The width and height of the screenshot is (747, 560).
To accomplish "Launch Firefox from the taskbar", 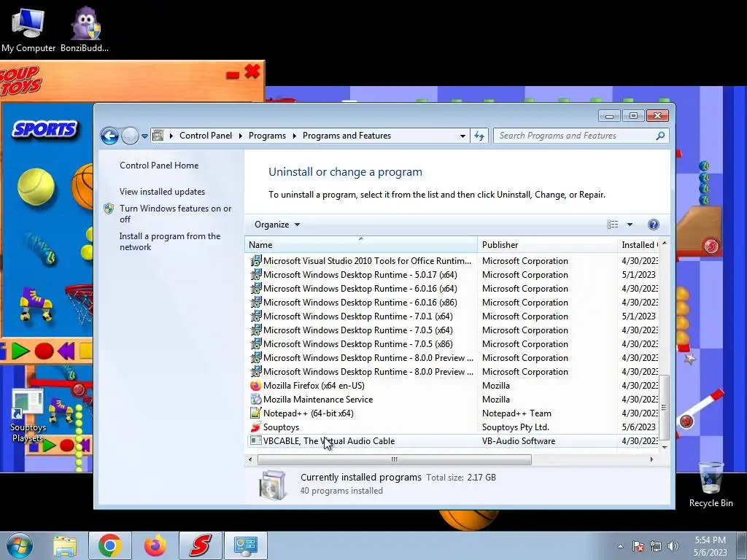I will (155, 545).
